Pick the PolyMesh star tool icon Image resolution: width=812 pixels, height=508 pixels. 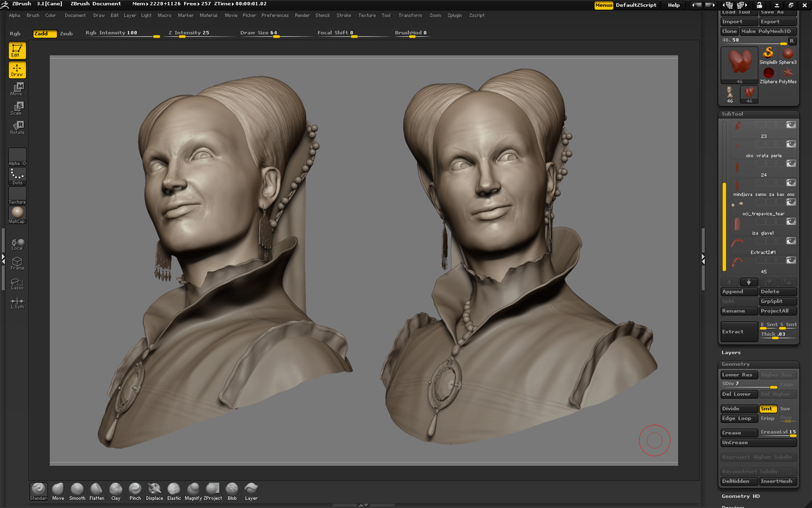(x=788, y=74)
